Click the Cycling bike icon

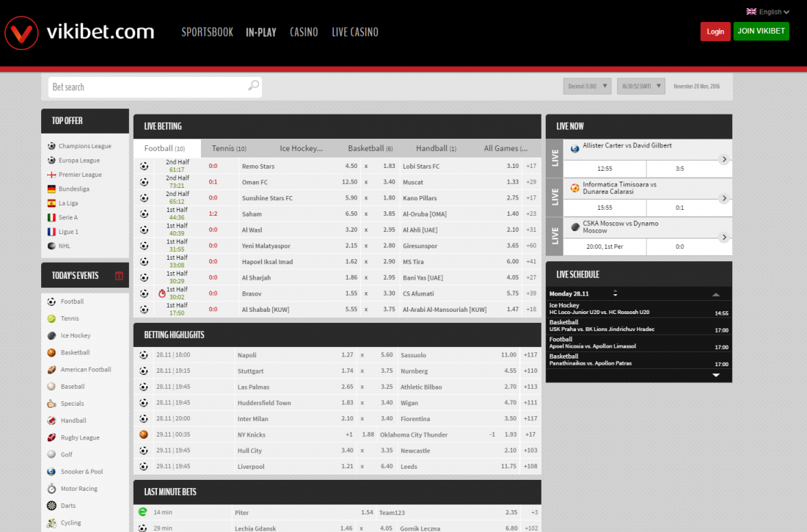(51, 522)
